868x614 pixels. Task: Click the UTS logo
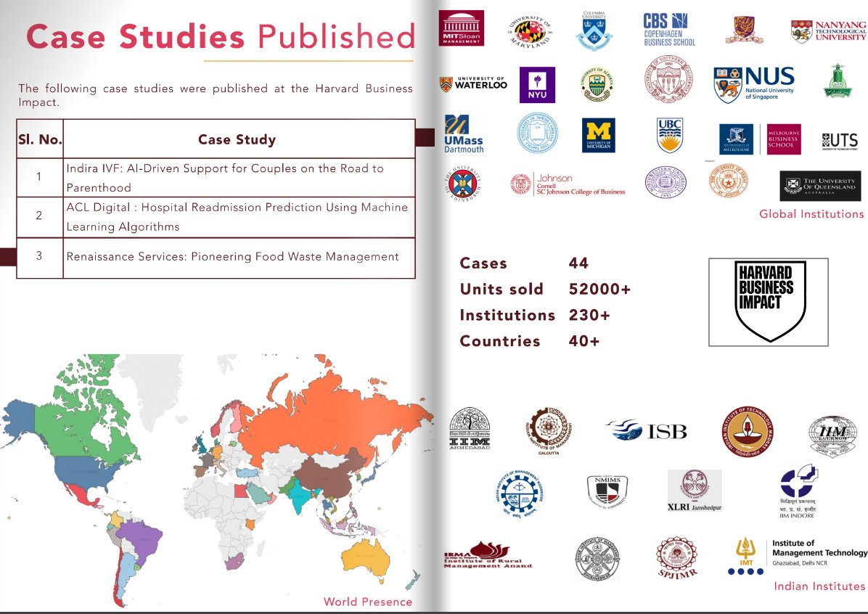pos(840,142)
